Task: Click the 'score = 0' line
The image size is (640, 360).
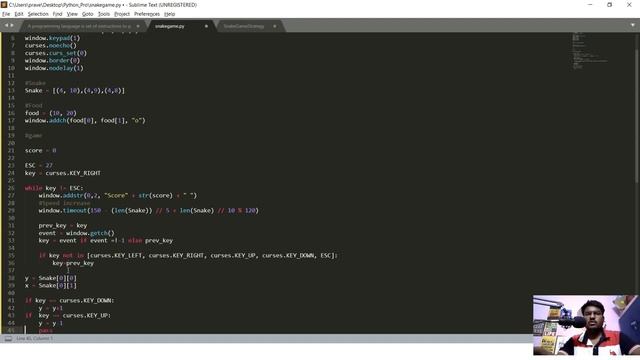Action: pyautogui.click(x=40, y=151)
